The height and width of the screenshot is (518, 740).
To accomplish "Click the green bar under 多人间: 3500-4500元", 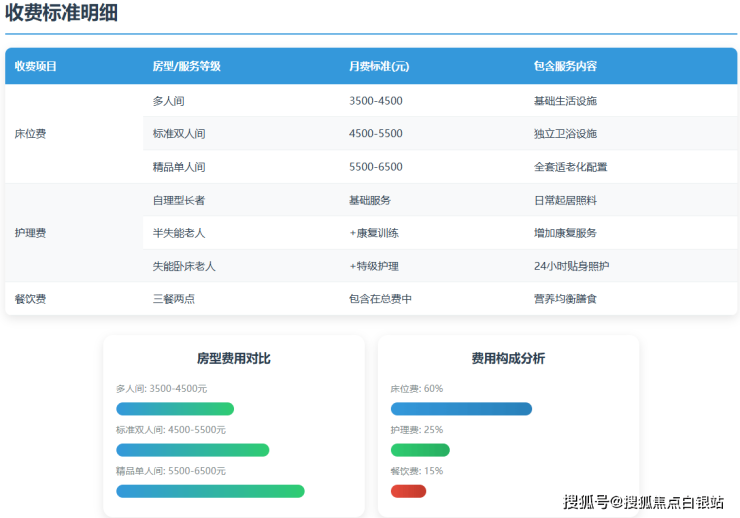I will tap(175, 409).
